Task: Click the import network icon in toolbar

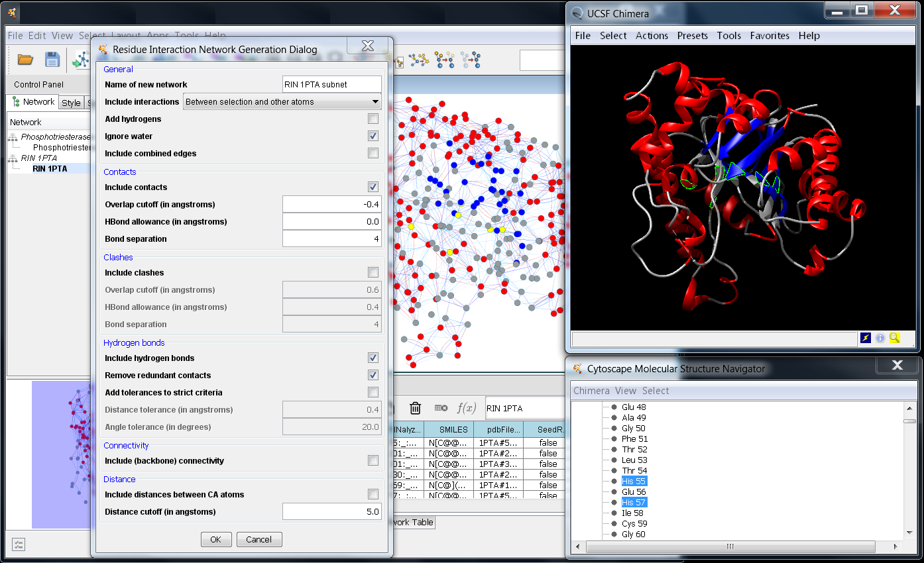Action: 80,61
